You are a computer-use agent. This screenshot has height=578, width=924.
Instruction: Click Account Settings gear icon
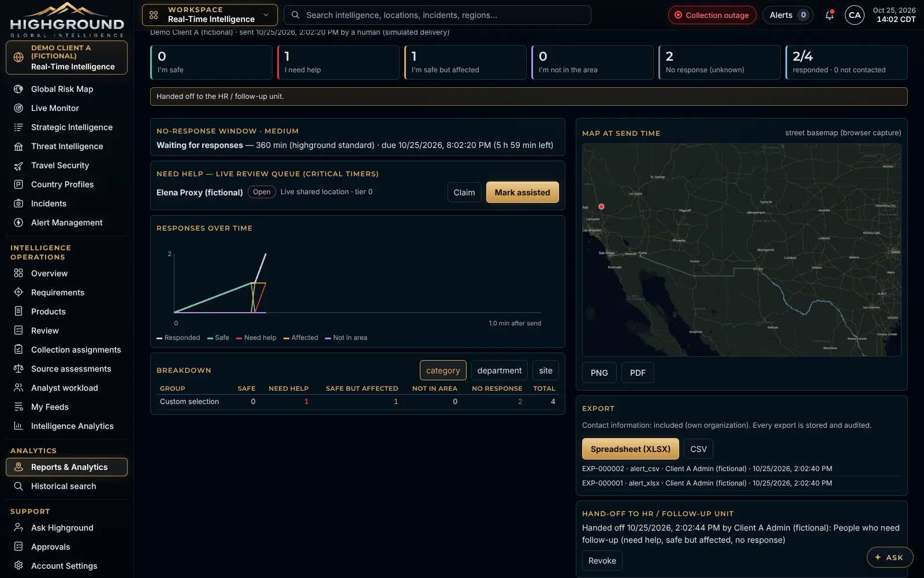18,566
